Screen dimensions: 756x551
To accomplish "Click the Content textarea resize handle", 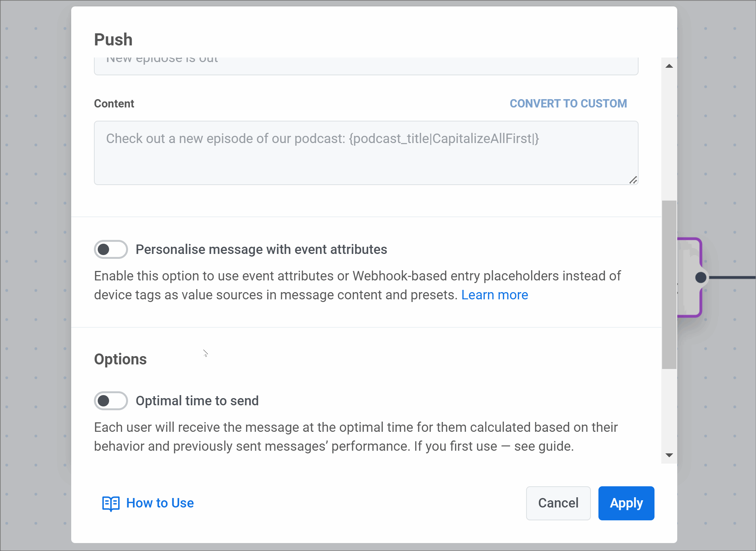I will point(633,180).
